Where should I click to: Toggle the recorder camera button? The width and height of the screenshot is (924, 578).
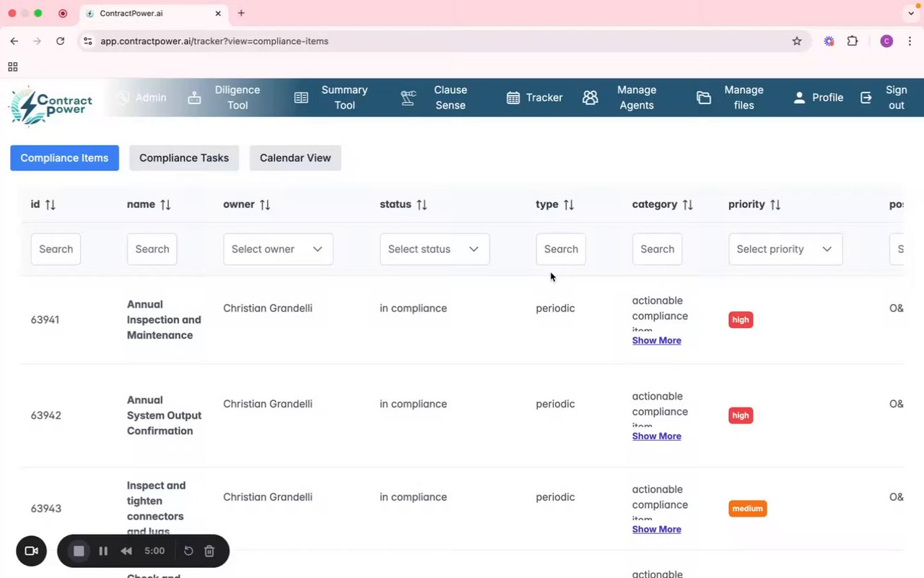tap(31, 551)
